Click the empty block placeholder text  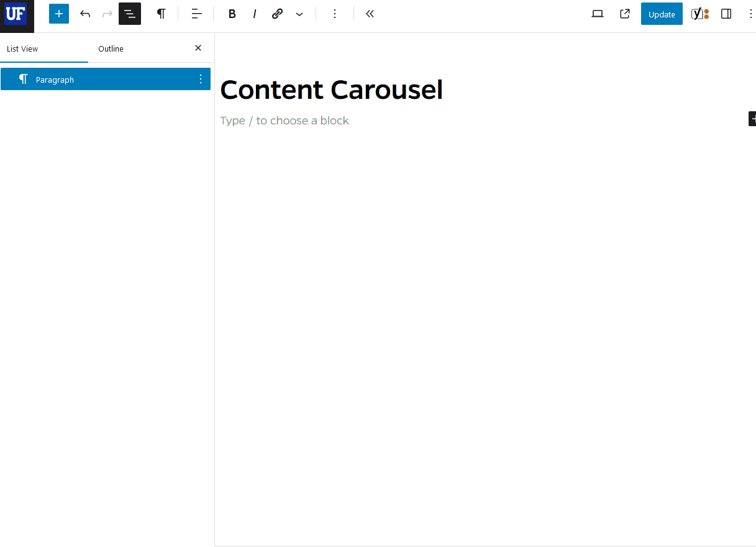(x=285, y=120)
